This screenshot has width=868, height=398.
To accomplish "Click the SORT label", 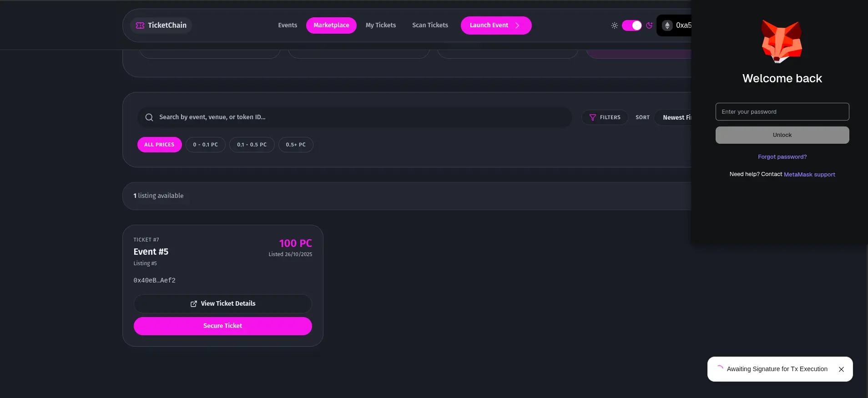I will pos(642,117).
